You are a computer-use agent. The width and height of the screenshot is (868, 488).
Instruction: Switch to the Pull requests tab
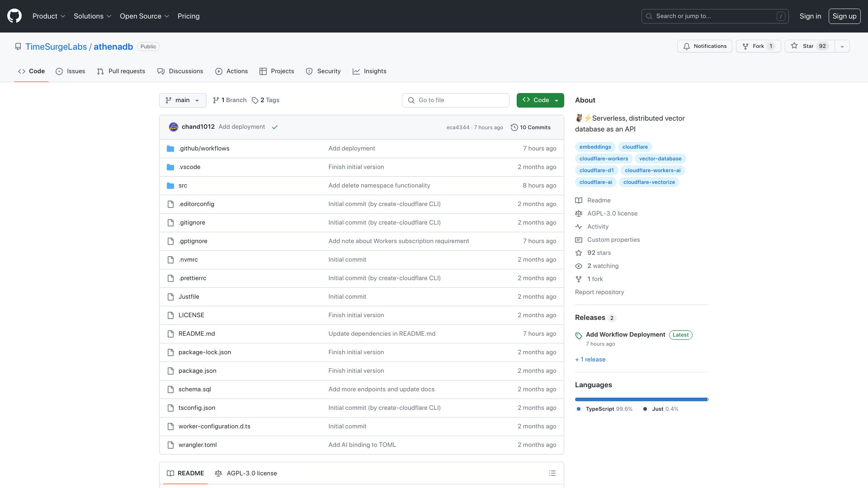click(x=121, y=71)
